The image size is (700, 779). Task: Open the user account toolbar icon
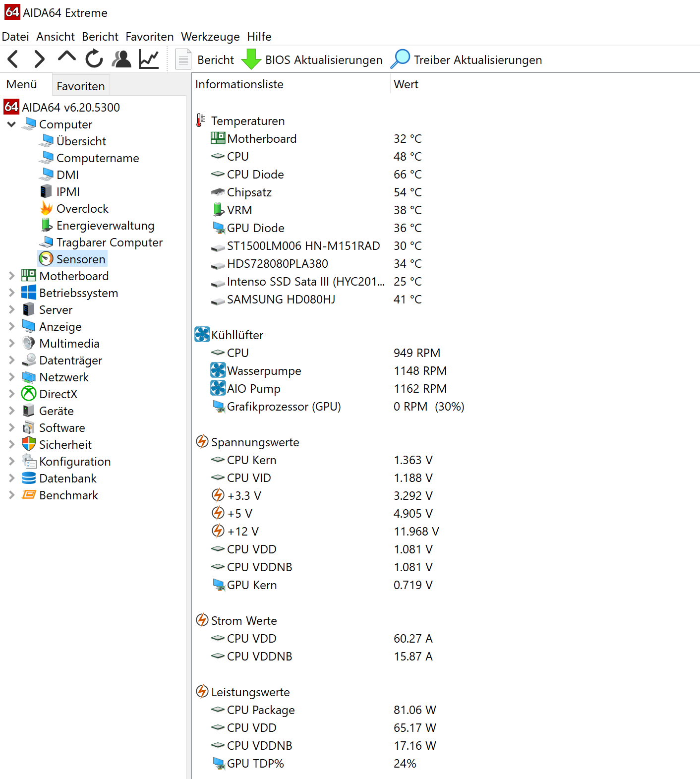click(121, 59)
